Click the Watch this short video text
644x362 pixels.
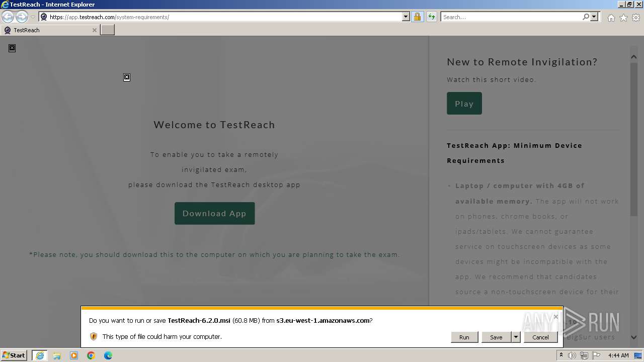pyautogui.click(x=492, y=79)
